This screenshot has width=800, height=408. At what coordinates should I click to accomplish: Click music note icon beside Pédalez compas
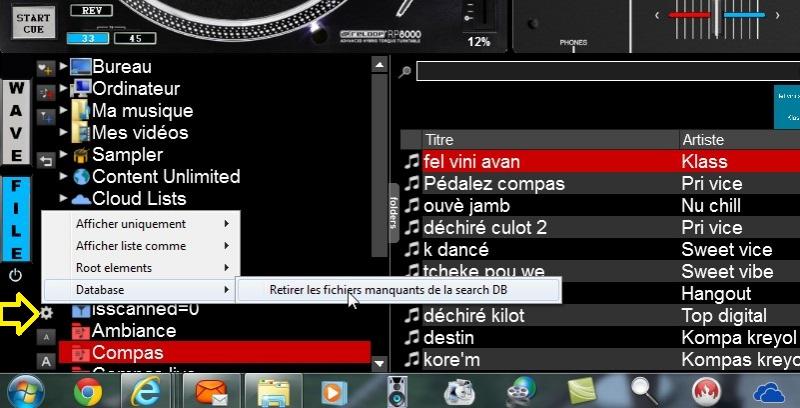click(x=411, y=184)
